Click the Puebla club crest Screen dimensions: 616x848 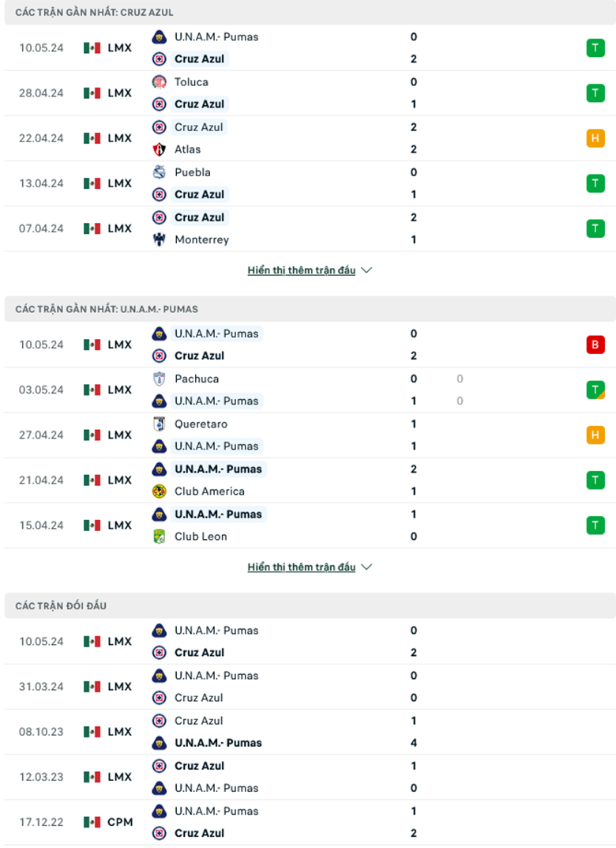point(160,172)
